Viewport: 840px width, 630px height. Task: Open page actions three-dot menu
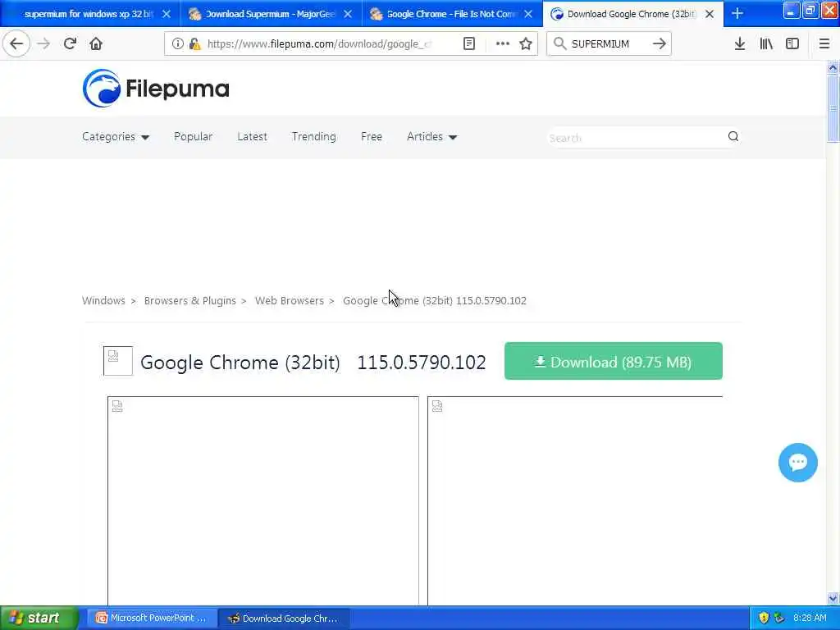point(502,44)
